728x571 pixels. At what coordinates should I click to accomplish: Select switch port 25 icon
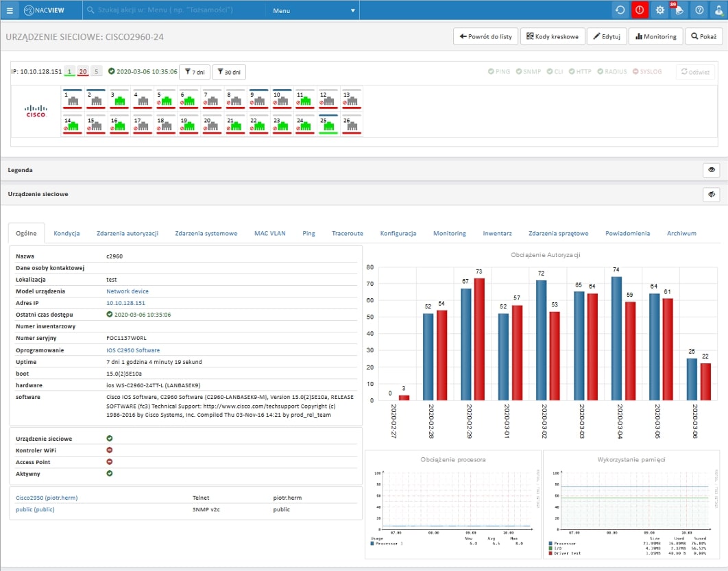[330, 126]
